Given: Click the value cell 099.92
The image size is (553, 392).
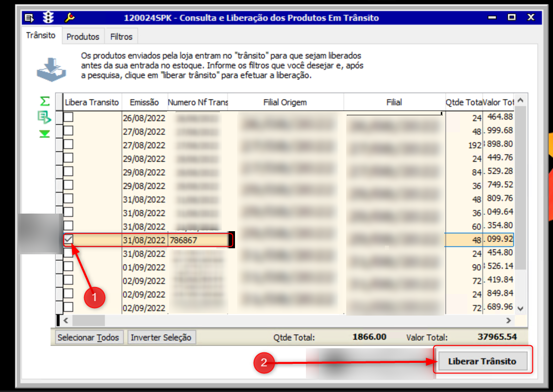Looking at the screenshot, I should (498, 240).
